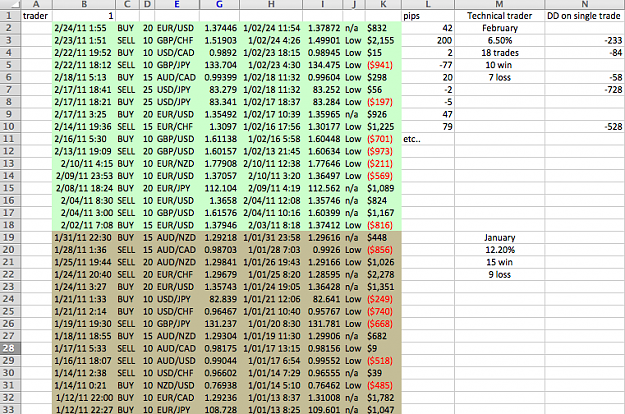
Task: Click date cell 2/02/11 7:08
Action: (84, 225)
